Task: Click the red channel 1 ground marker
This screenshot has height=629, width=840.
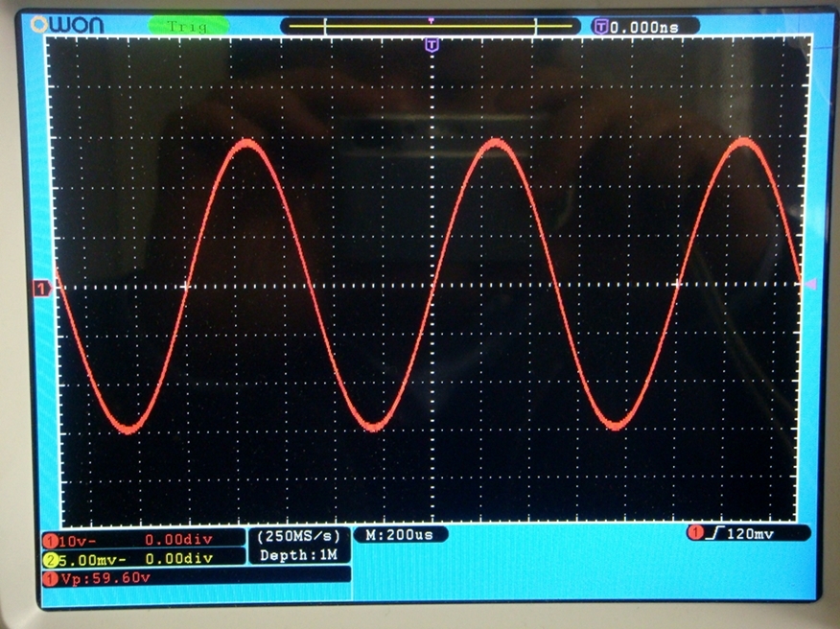Action: tap(42, 289)
